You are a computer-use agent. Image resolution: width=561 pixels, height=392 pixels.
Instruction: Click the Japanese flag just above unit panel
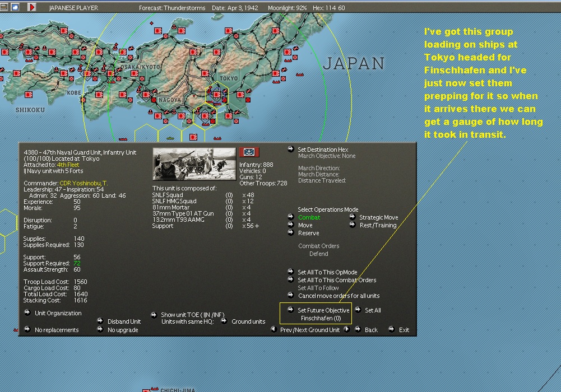pos(193,137)
